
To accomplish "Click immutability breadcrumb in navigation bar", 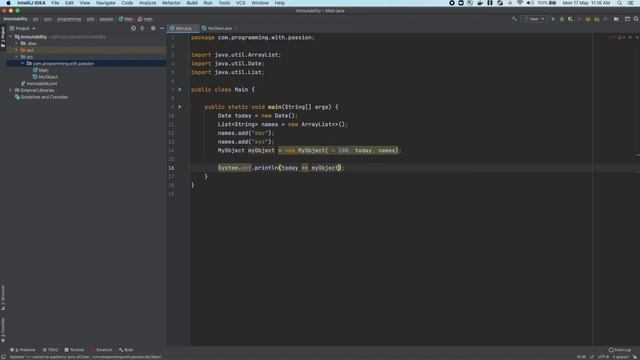I will point(16,19).
